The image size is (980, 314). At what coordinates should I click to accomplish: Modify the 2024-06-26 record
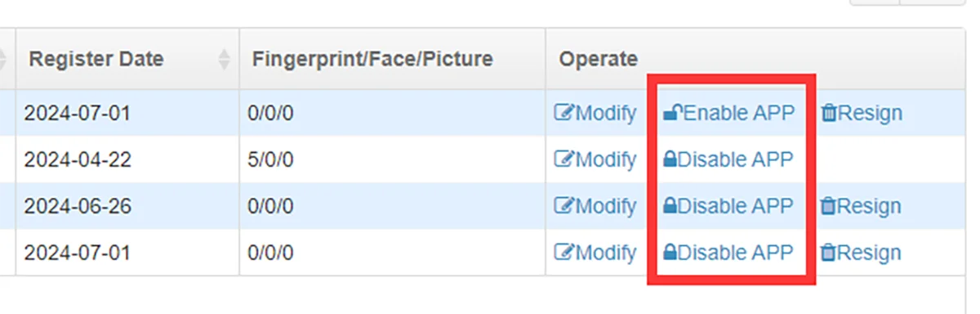point(595,206)
